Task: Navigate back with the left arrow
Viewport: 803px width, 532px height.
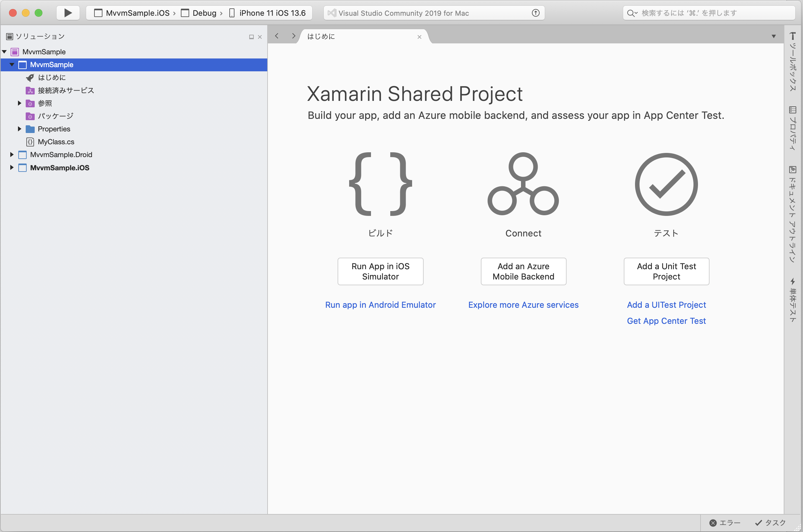Action: pos(277,36)
